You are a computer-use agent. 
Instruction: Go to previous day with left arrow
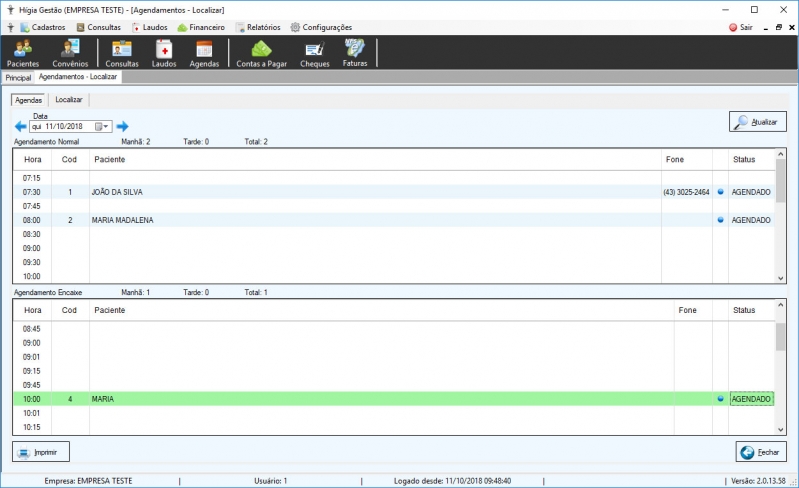coord(20,126)
